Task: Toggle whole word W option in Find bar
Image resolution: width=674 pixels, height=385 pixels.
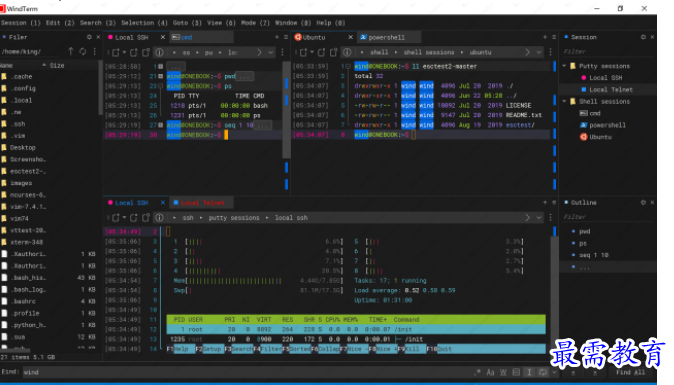Action: point(503,372)
